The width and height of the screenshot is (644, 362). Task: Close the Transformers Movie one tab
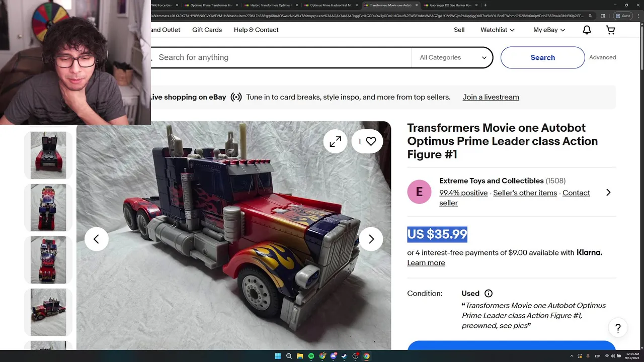click(x=416, y=5)
